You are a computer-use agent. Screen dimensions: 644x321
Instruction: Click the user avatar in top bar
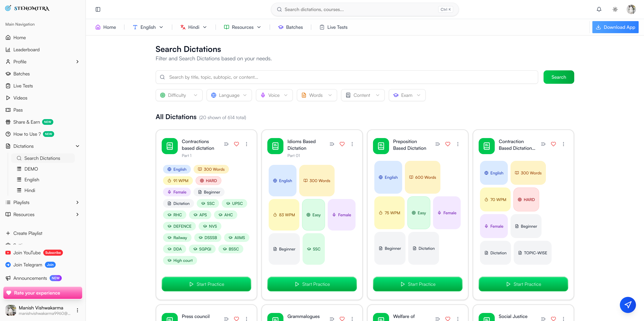click(x=631, y=10)
